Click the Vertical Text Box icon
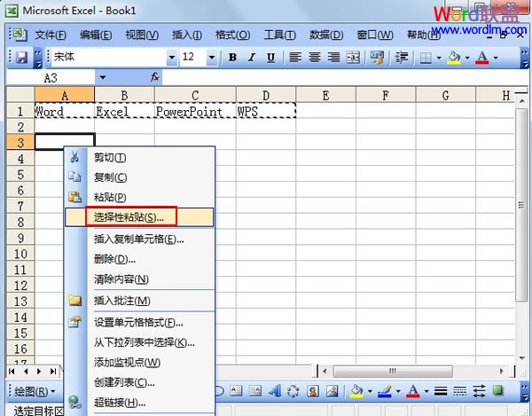Image resolution: width=532 pixels, height=416 pixels. (254, 391)
